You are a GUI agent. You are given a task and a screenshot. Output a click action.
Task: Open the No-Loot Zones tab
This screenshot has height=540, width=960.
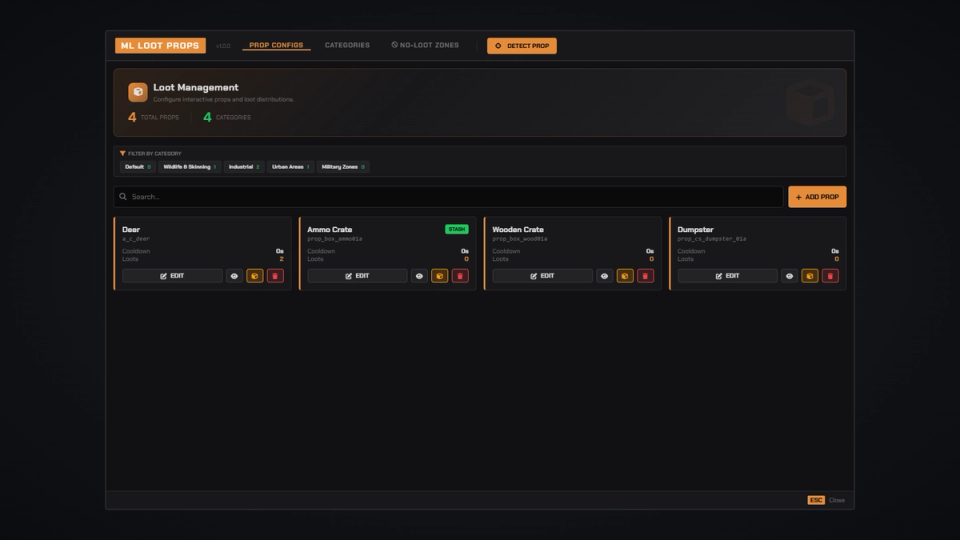[x=425, y=45]
